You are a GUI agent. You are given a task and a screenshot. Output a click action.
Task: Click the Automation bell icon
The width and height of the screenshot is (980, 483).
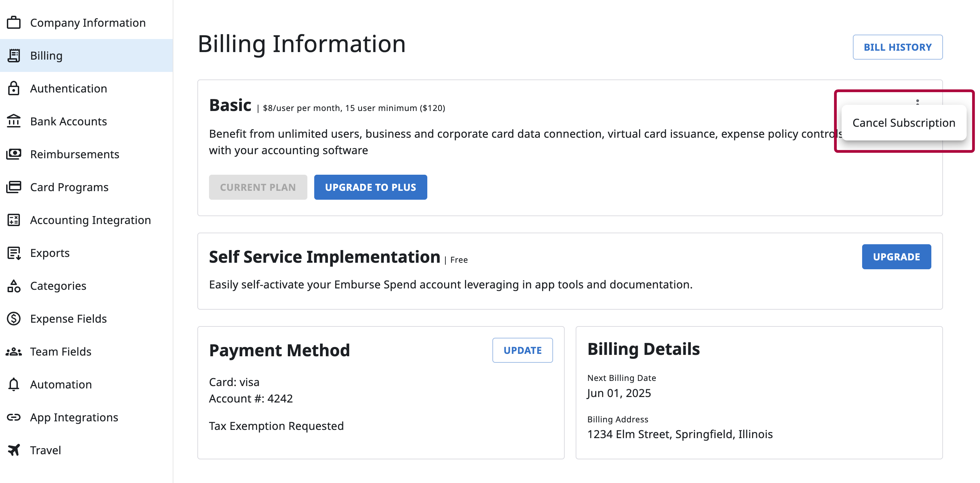coord(14,384)
